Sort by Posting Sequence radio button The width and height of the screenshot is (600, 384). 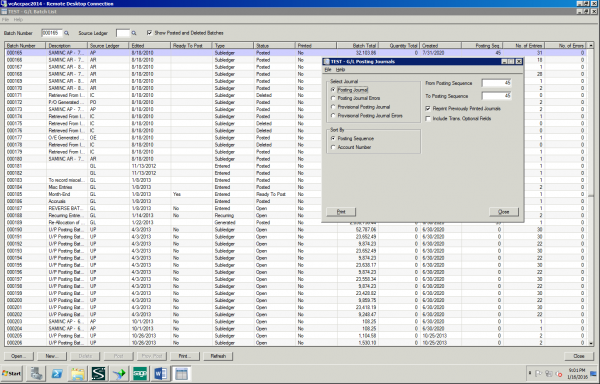pyautogui.click(x=333, y=138)
